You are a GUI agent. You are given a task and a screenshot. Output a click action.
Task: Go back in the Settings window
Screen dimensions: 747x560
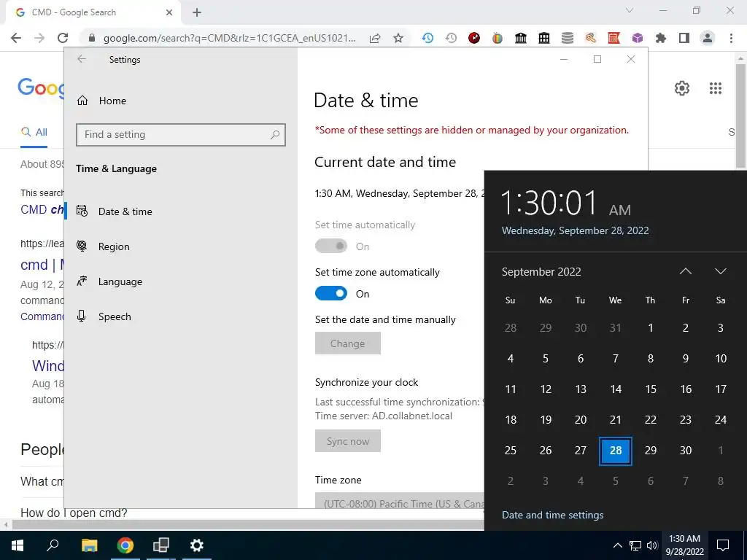82,59
